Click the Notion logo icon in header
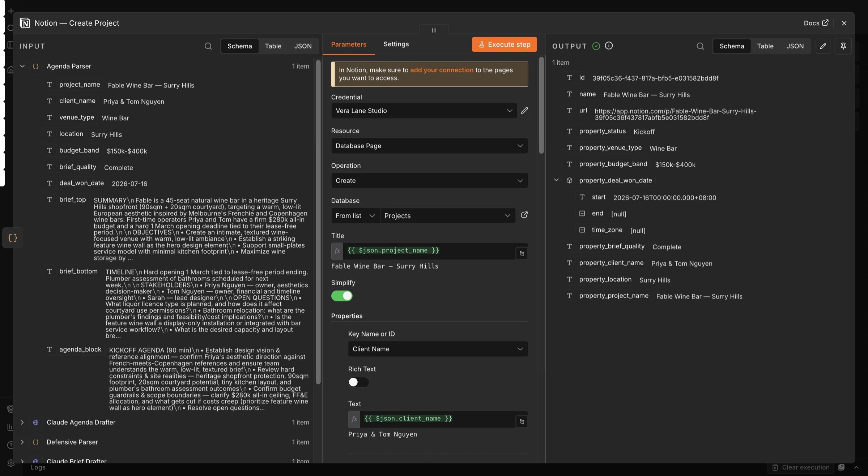 pyautogui.click(x=25, y=23)
